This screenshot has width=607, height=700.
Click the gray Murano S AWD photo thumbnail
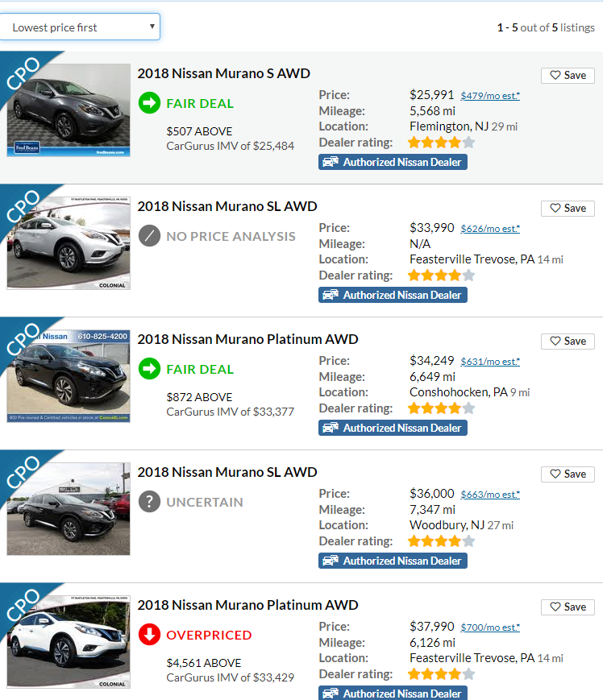click(x=69, y=110)
